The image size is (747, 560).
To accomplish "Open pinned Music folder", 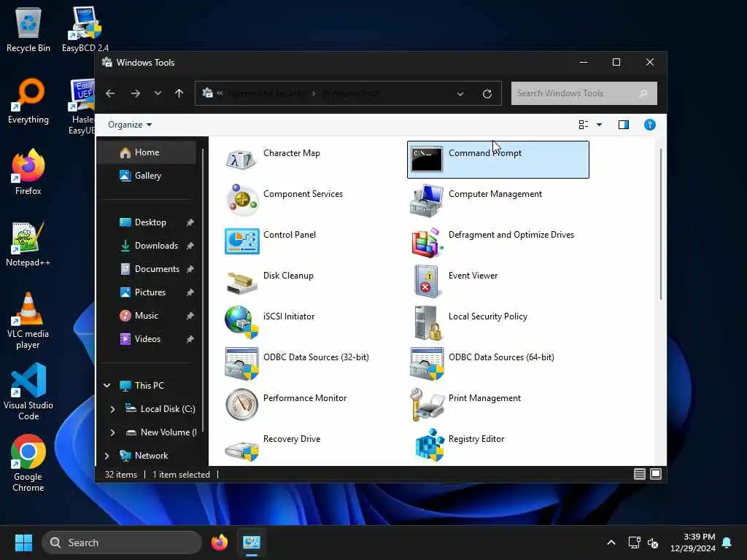I will click(147, 316).
